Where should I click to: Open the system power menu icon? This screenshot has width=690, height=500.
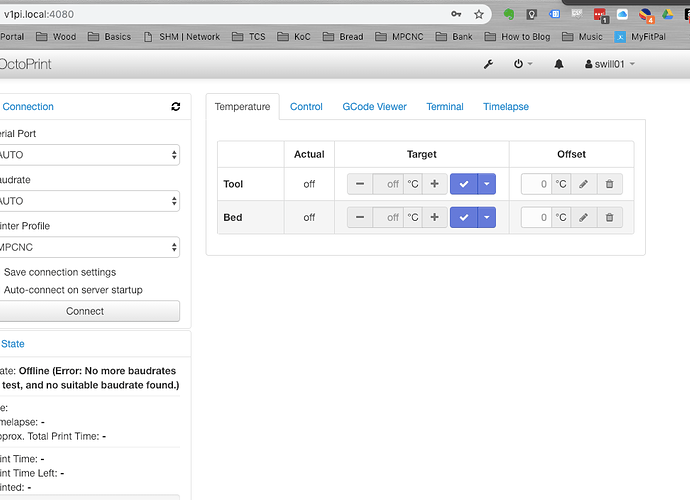[522, 64]
